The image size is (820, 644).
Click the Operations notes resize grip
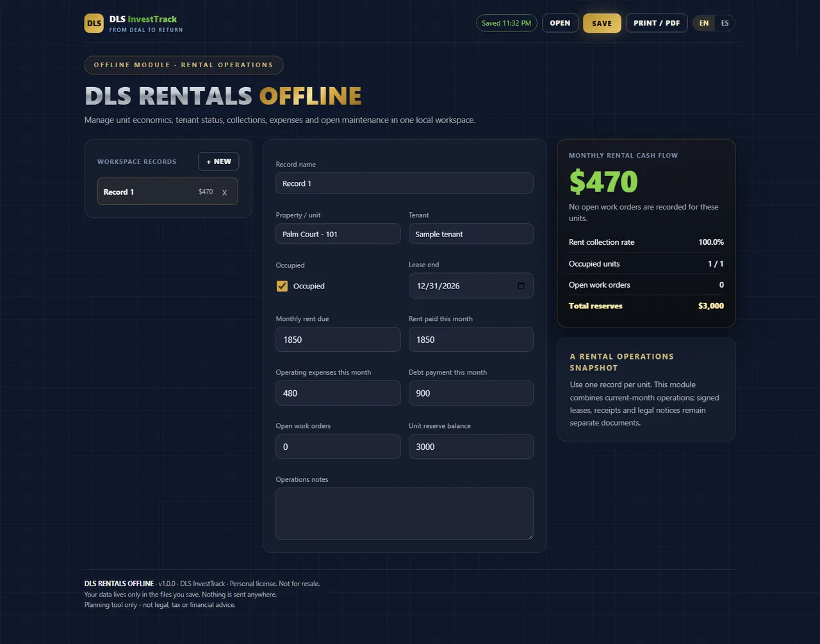pyautogui.click(x=529, y=536)
